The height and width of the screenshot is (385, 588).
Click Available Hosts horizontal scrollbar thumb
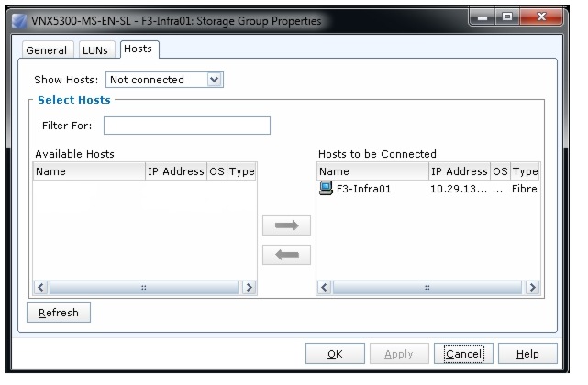coord(144,288)
